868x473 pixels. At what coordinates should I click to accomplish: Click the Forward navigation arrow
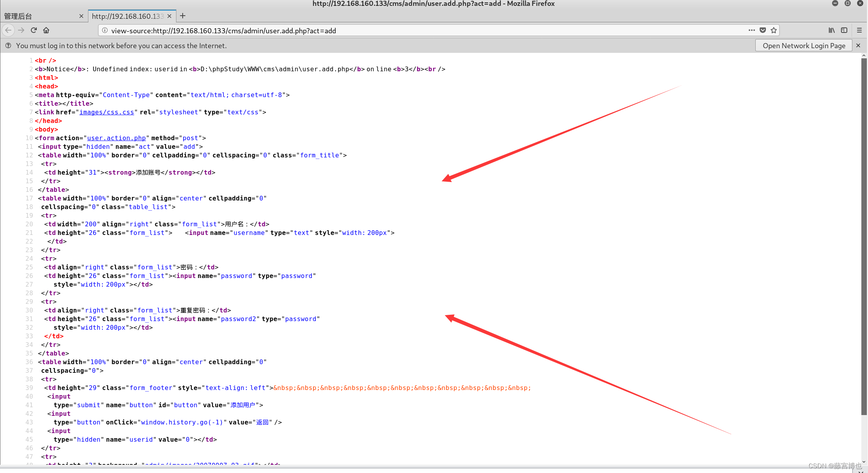[x=21, y=30]
